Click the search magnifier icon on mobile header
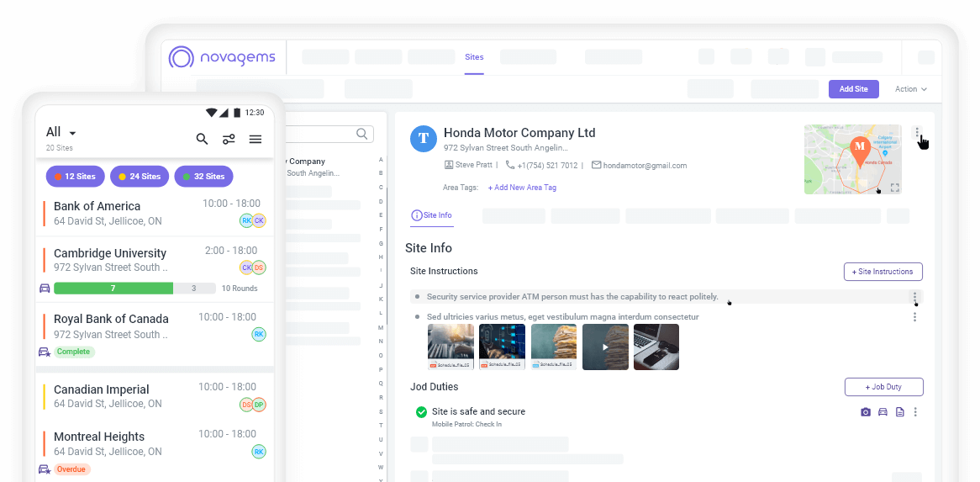 pyautogui.click(x=202, y=140)
